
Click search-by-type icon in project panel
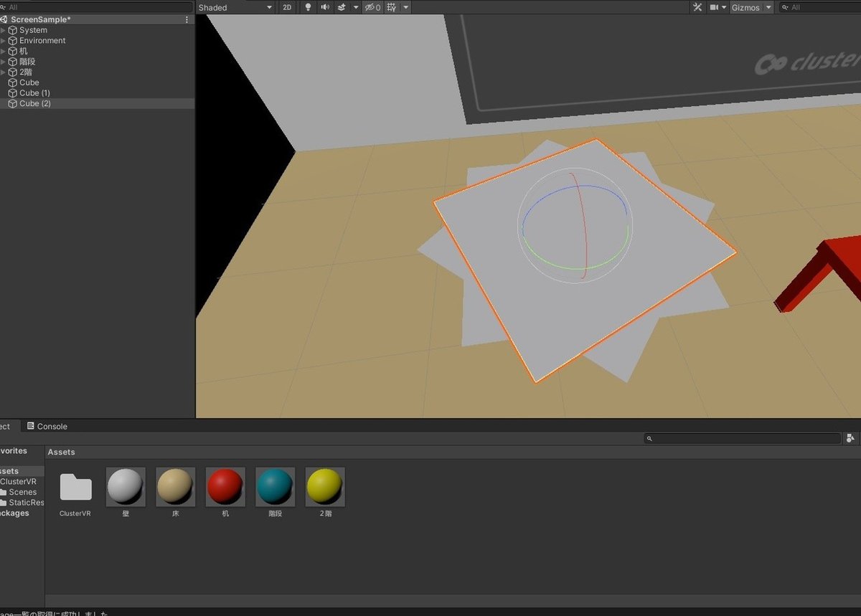[851, 438]
